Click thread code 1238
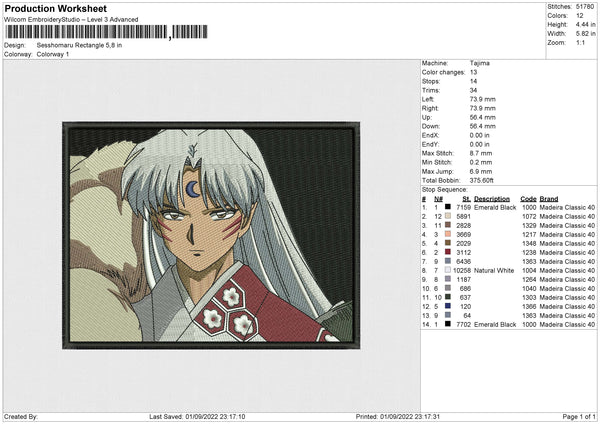The height and width of the screenshot is (424, 600). [x=529, y=252]
